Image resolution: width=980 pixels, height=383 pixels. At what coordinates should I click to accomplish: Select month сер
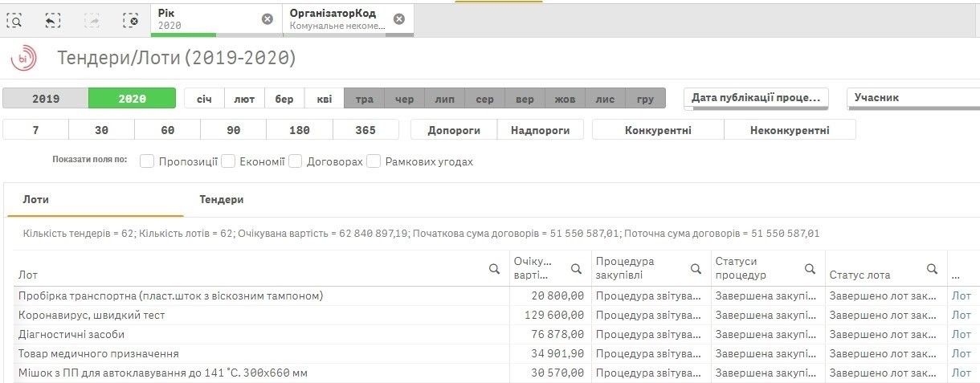(485, 99)
